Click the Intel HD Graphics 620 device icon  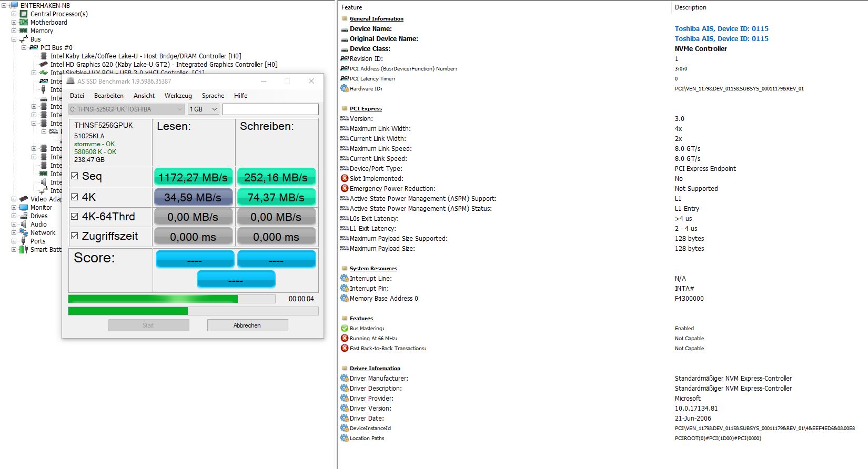tap(44, 64)
